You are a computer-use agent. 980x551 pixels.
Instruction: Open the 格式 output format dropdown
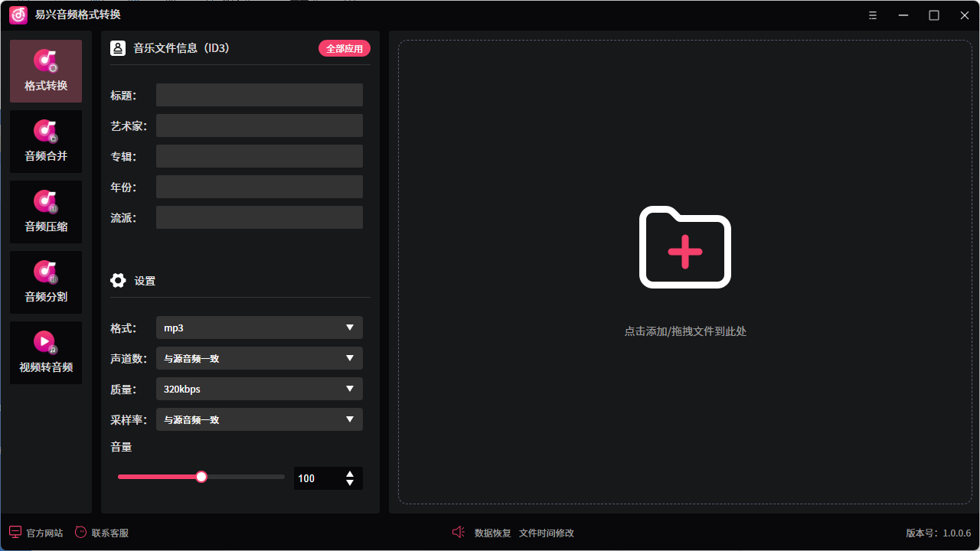(259, 327)
